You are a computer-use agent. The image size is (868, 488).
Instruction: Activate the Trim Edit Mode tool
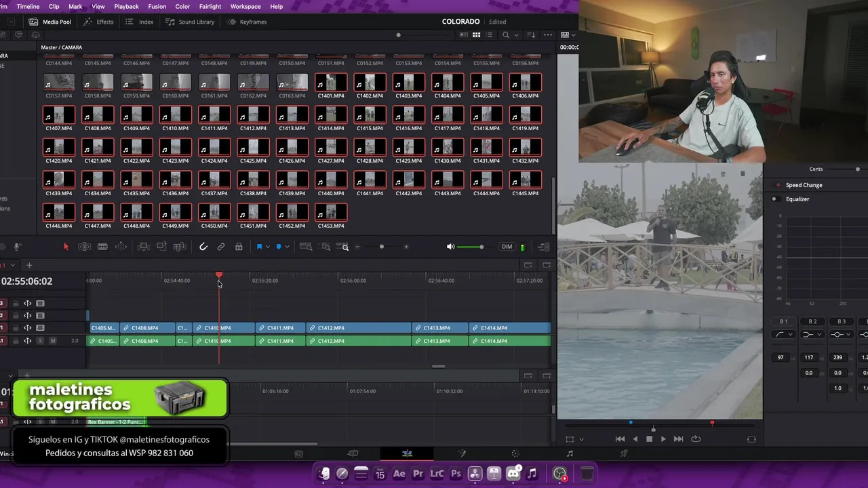[84, 247]
